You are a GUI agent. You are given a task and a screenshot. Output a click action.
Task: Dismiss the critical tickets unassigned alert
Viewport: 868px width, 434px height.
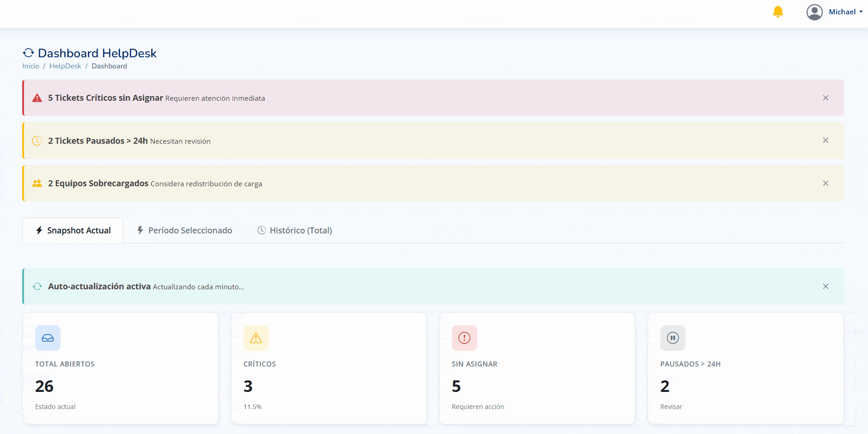(826, 98)
